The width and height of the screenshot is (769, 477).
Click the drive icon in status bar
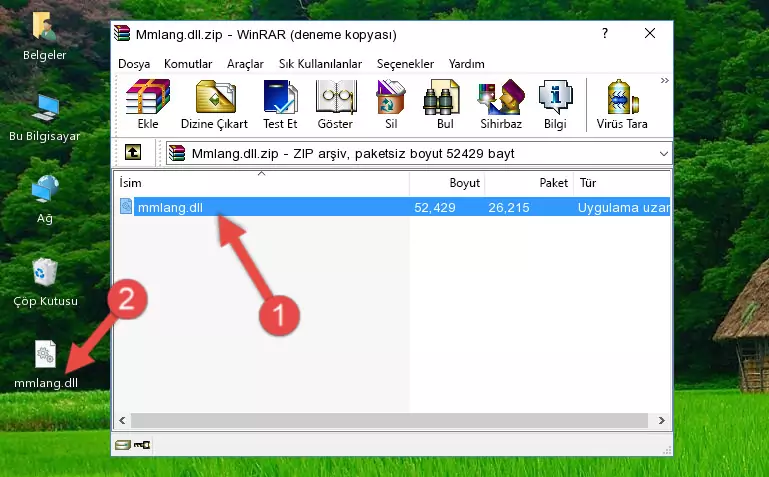tap(123, 445)
